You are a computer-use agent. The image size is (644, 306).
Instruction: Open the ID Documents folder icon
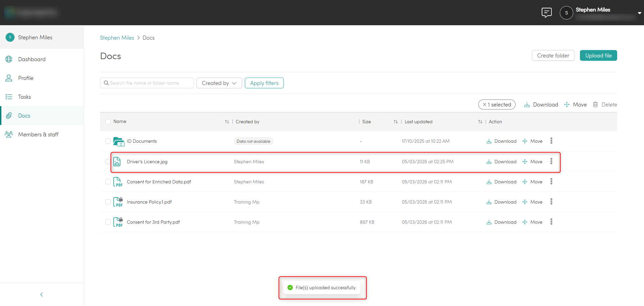click(119, 141)
